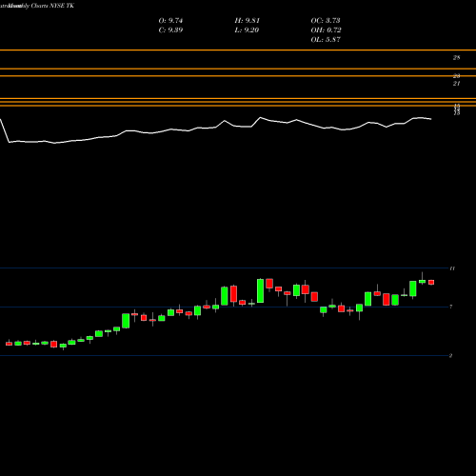Screen dimensions: 476x476
Task: Click the last red candlestick on the right
Action: pos(431,282)
